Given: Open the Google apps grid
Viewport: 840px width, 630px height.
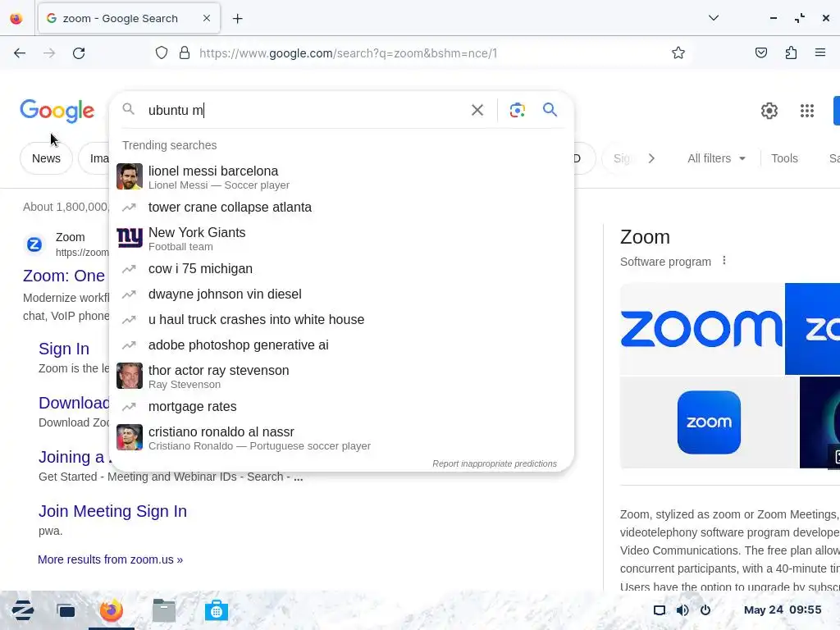Looking at the screenshot, I should (807, 111).
